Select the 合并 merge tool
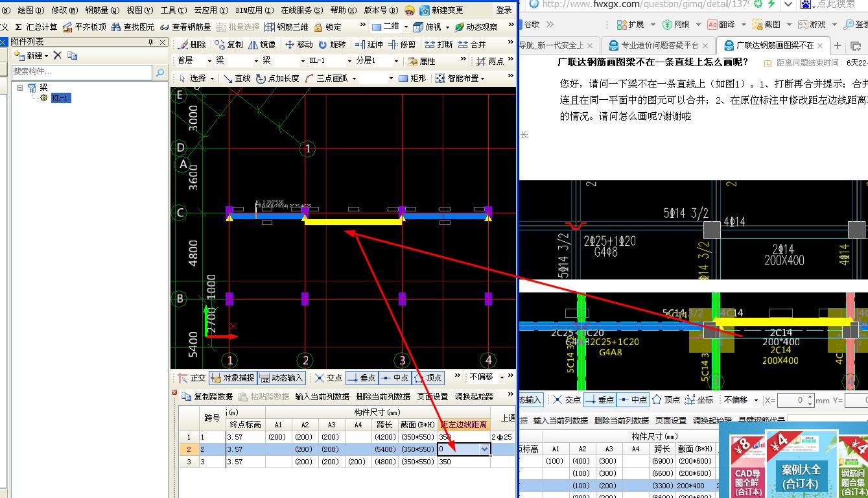Screen dimensions: 868x498 472,45
